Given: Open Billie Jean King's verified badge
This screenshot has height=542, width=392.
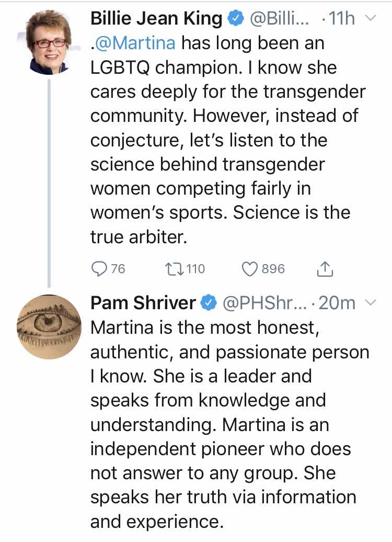Looking at the screenshot, I should [236, 19].
